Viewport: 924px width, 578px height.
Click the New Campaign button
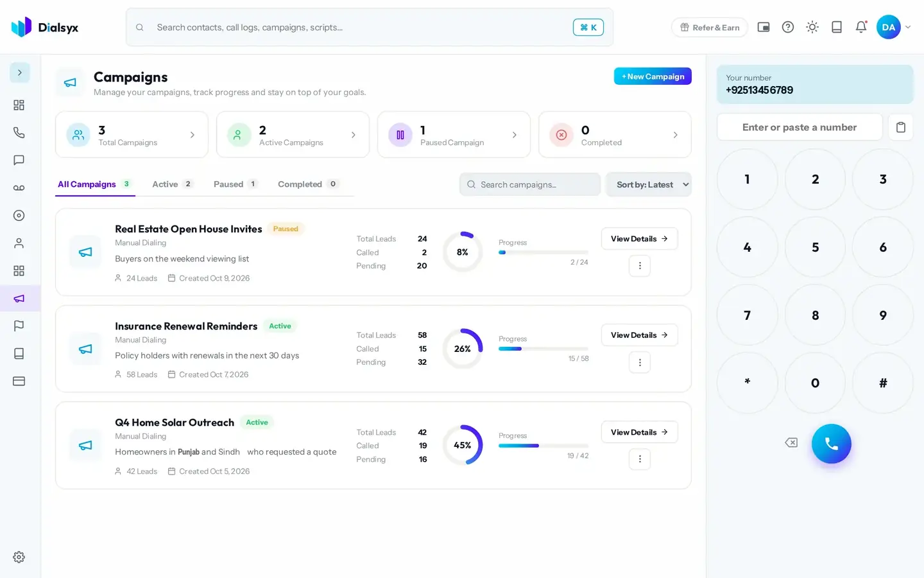pos(653,76)
